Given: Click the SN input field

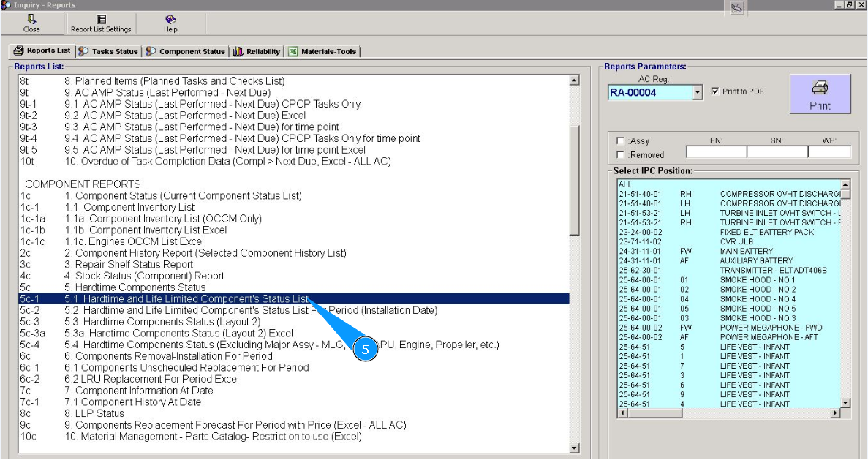Looking at the screenshot, I should [777, 151].
